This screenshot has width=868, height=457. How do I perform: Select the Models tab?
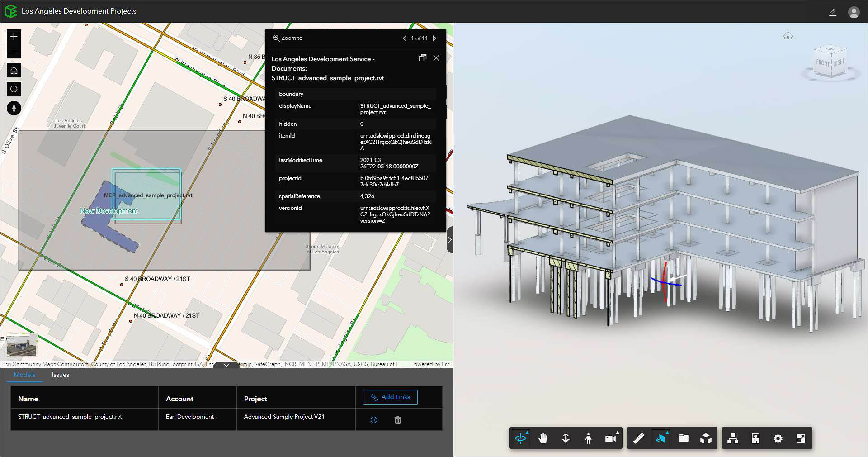[24, 375]
